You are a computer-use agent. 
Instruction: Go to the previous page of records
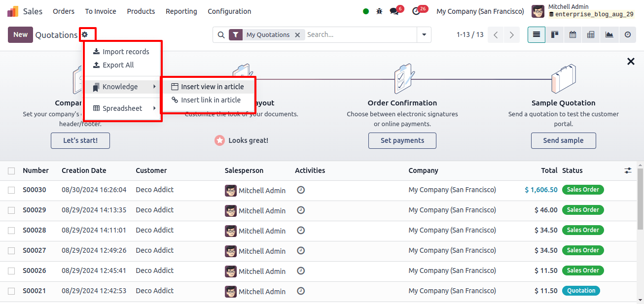pyautogui.click(x=496, y=35)
